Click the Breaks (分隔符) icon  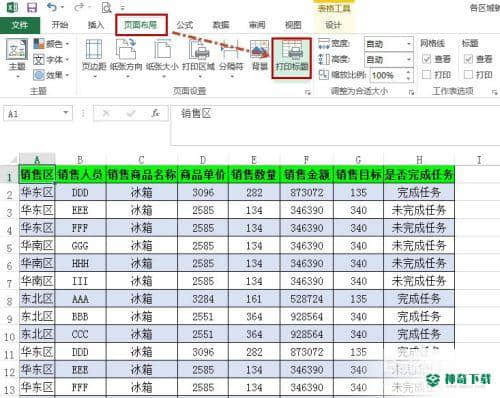pyautogui.click(x=231, y=57)
